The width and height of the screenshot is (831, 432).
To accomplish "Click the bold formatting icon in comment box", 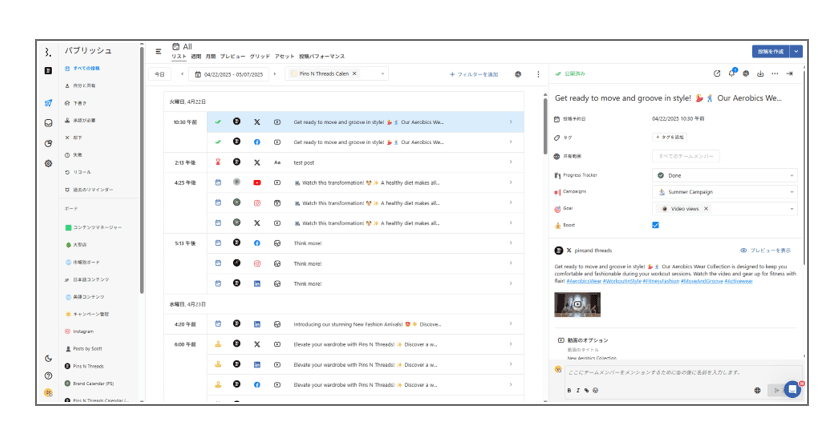I will click(x=569, y=390).
